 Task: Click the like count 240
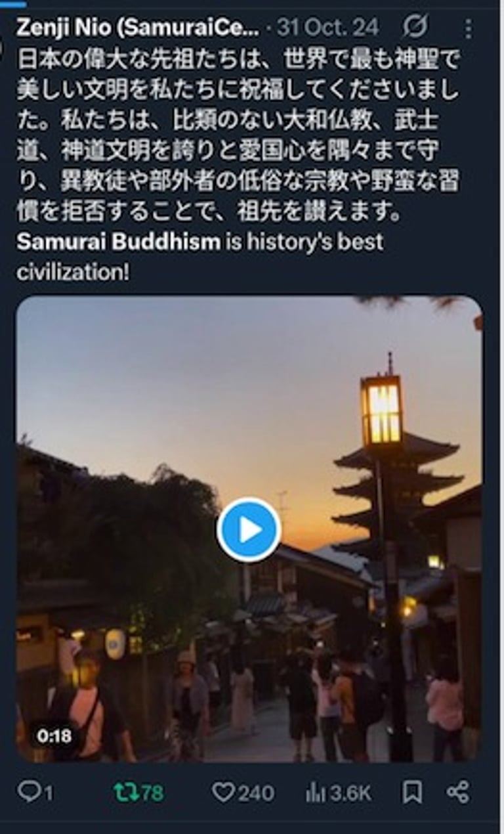[x=256, y=793]
